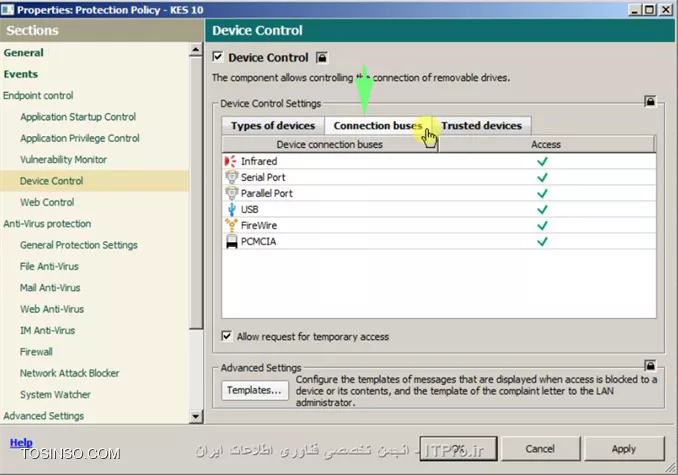This screenshot has height=475, width=678.
Task: Click the USB bus icon
Action: (x=232, y=209)
